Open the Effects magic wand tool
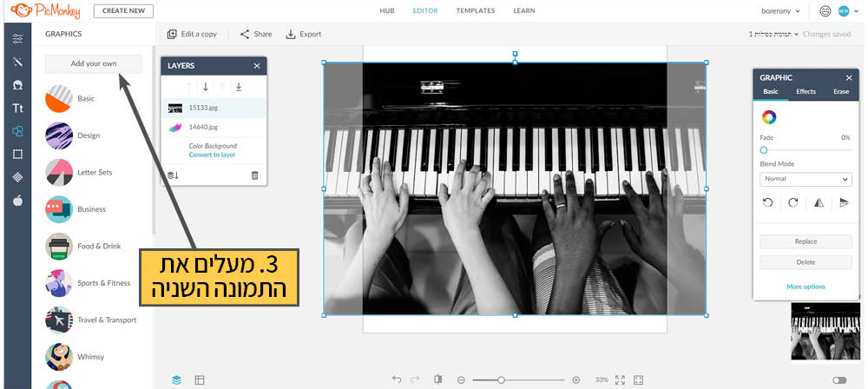868x389 pixels. pos(17,62)
